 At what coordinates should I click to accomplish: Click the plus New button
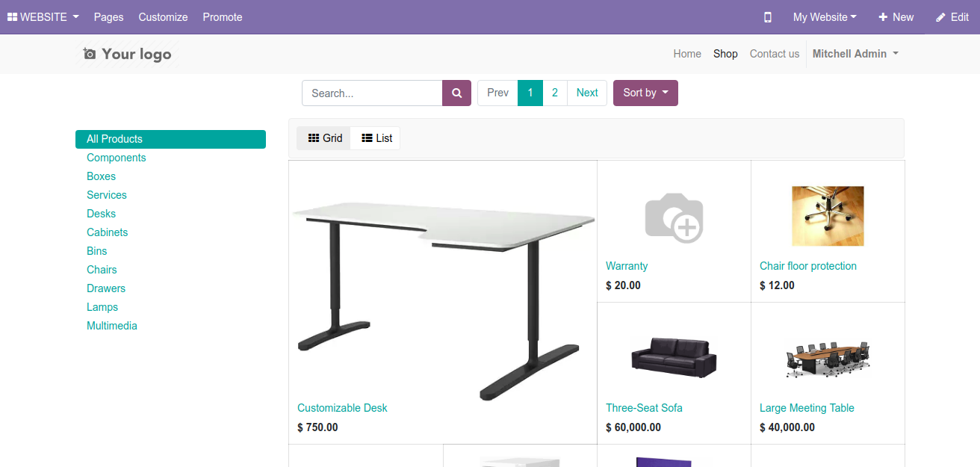click(896, 17)
